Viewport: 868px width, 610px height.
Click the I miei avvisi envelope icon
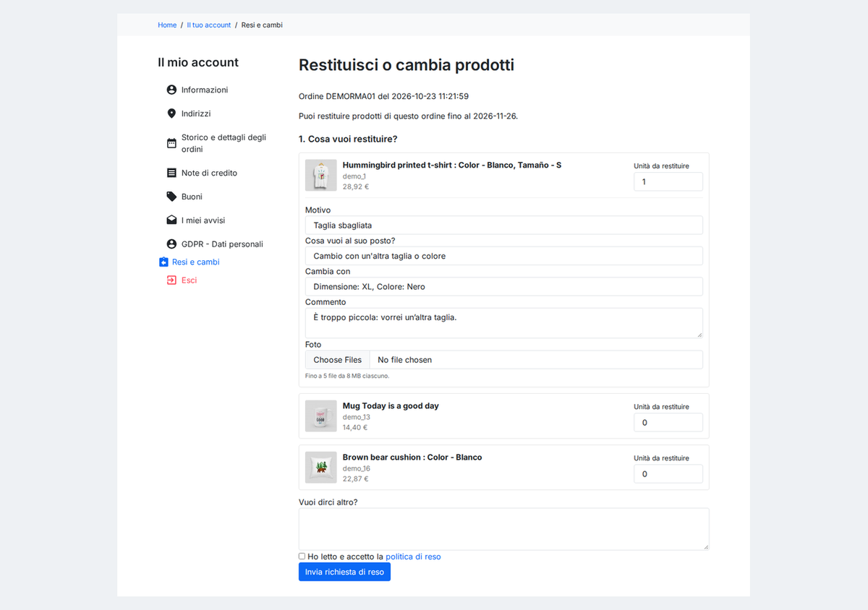171,220
